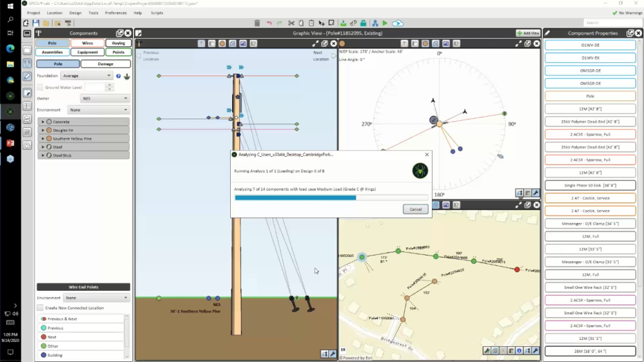Expand the Southern Yellow Pine group
Viewport: 644px width, 362px height.
point(43,139)
